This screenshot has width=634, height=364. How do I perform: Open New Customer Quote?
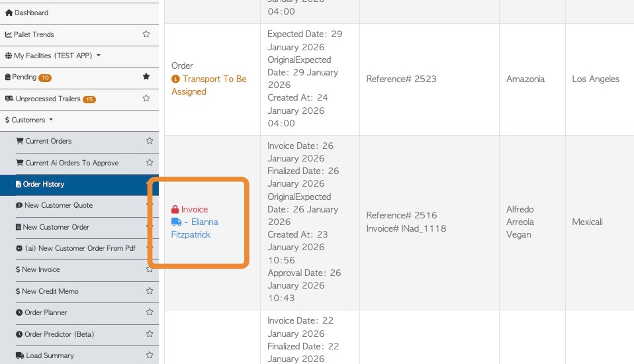click(58, 205)
